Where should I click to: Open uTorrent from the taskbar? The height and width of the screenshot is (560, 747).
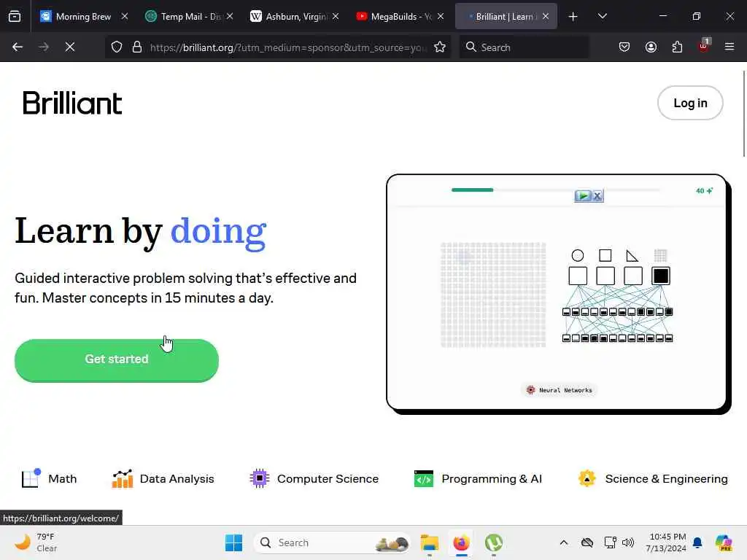(x=494, y=542)
